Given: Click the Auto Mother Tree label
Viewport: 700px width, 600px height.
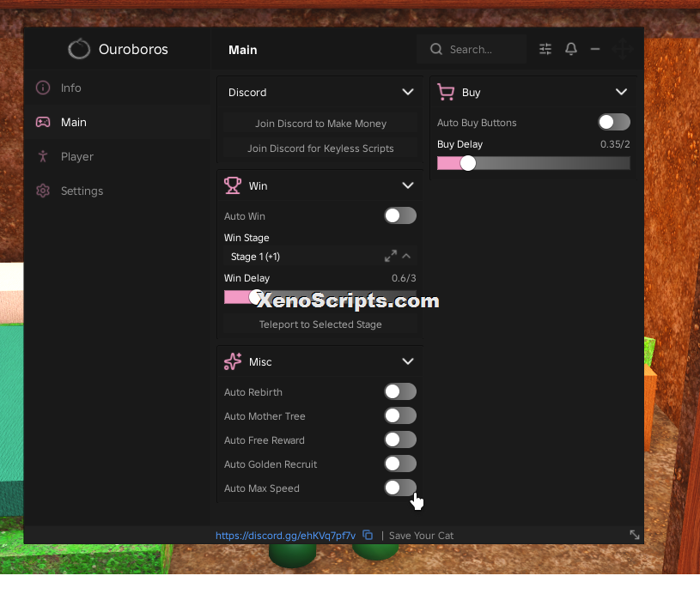Looking at the screenshot, I should click(265, 415).
